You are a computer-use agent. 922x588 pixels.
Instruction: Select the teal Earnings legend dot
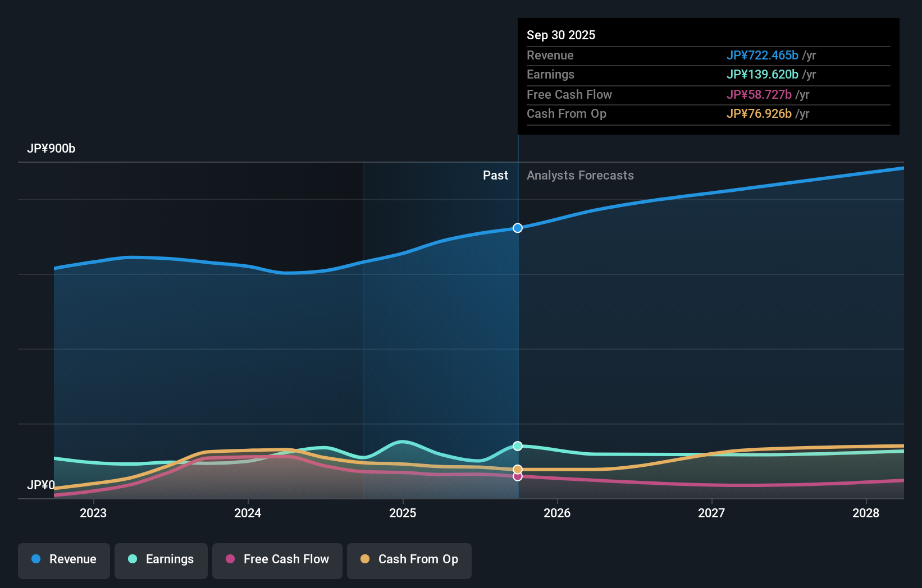point(132,559)
